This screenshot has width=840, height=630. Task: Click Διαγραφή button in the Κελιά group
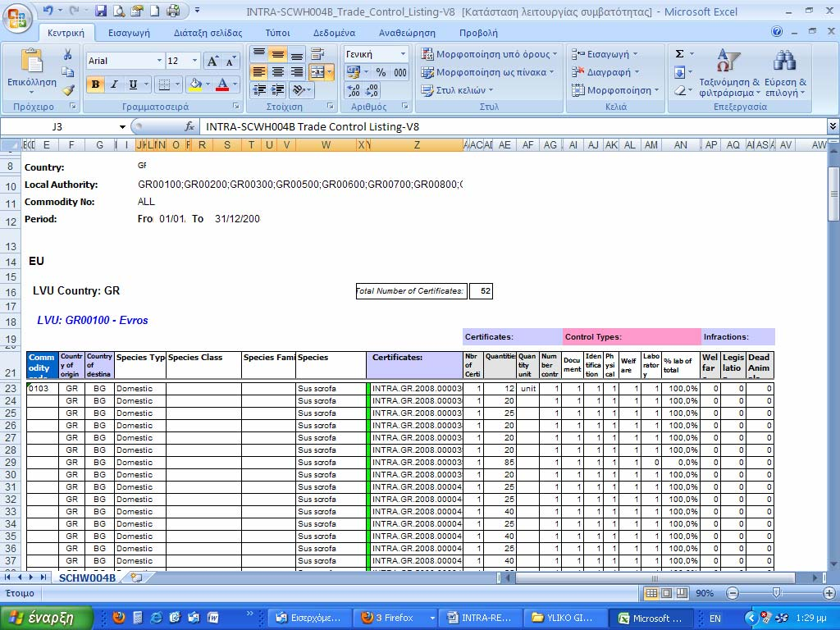click(605, 72)
